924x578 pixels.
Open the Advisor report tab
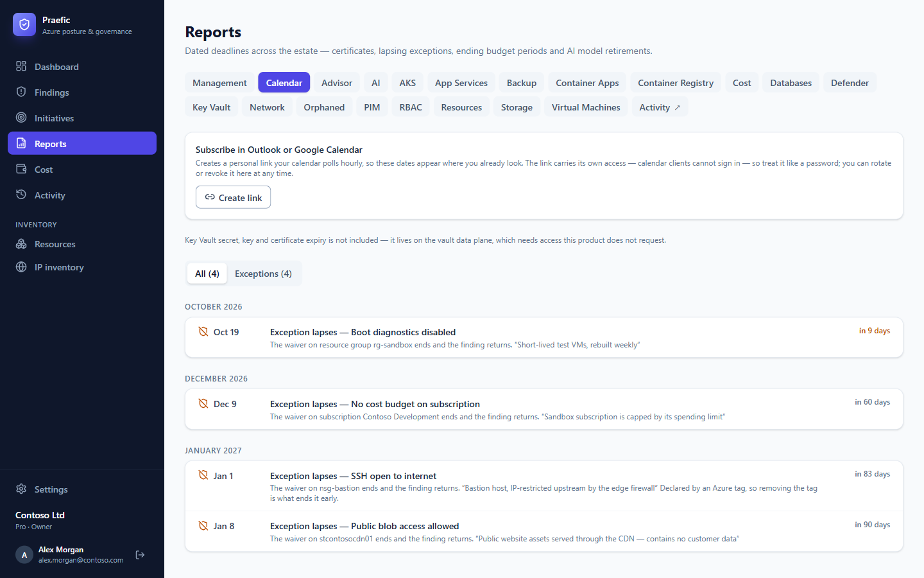tap(337, 83)
